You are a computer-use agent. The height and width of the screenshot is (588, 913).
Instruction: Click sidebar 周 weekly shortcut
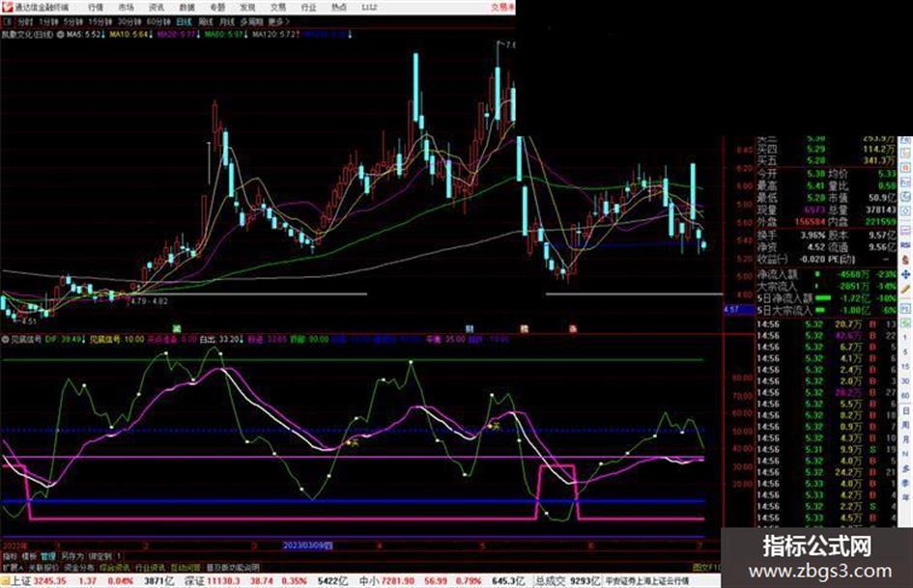905,426
